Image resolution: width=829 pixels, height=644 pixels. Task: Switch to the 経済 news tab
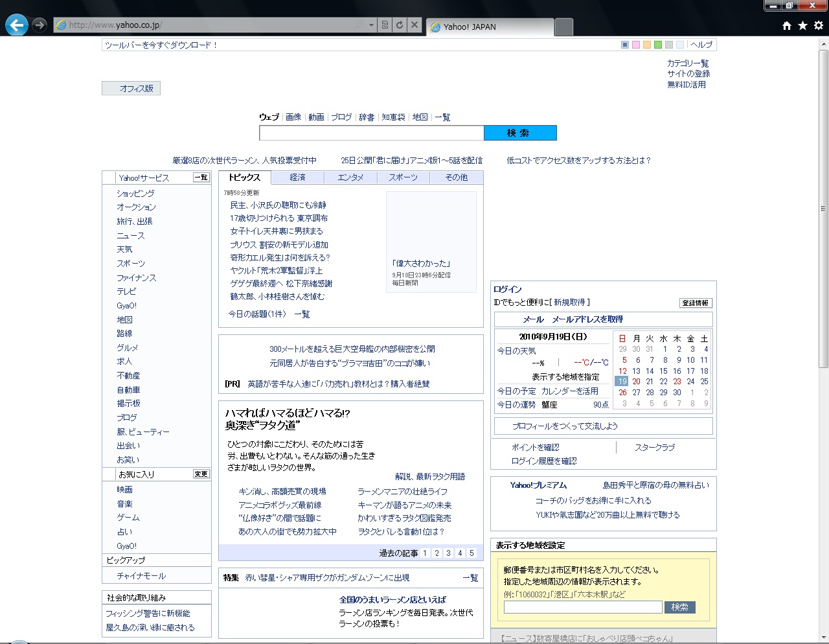tap(298, 178)
